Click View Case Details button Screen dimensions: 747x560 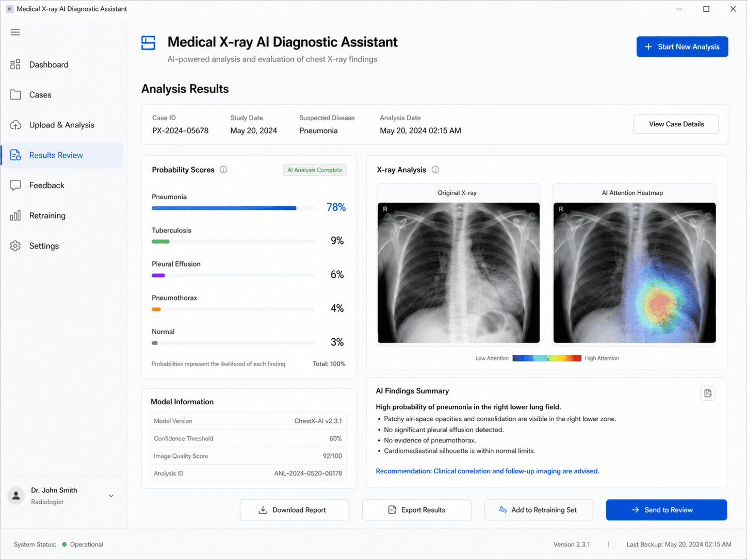(676, 124)
